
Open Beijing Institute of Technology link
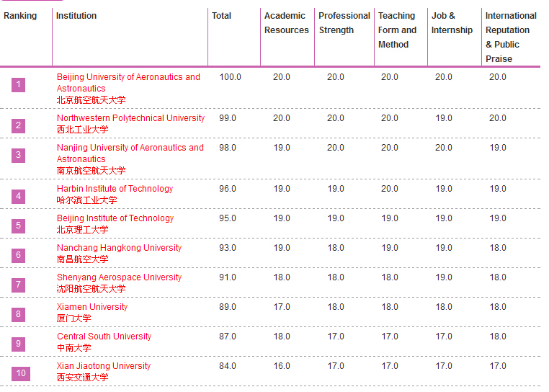[x=115, y=218]
